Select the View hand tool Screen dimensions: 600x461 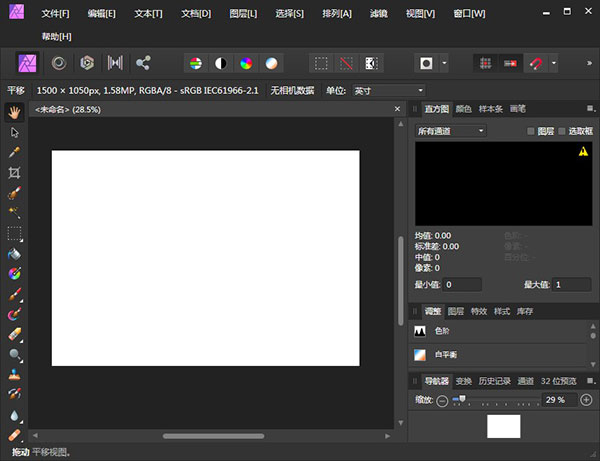15,112
